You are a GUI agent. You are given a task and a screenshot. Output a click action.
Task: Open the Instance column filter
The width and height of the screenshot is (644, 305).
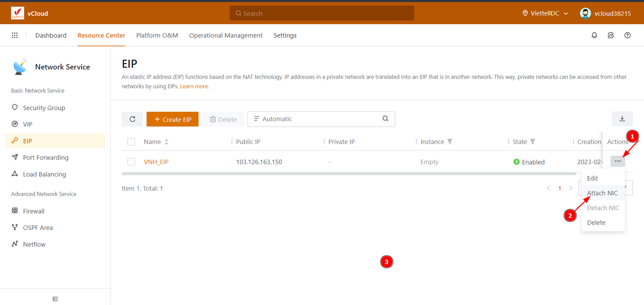point(450,142)
